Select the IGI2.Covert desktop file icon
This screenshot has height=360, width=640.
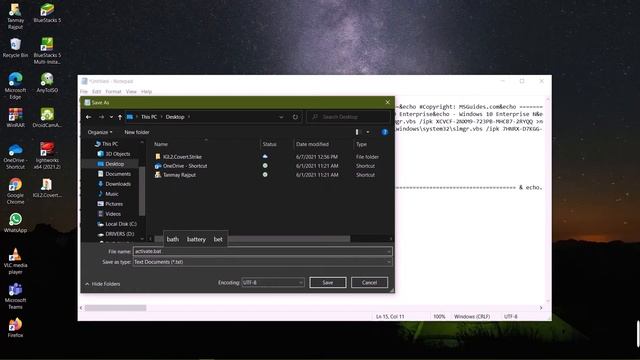[x=47, y=188]
